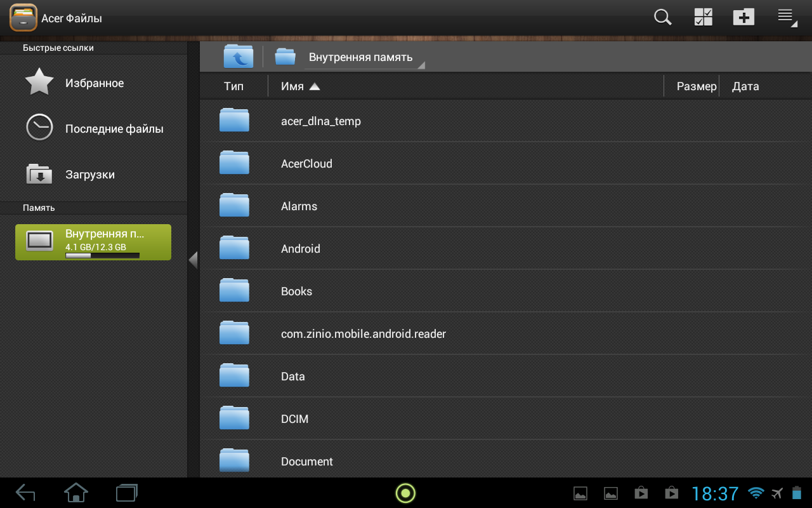Open the Document folder
Screen dimensions: 812x508
(x=506, y=459)
